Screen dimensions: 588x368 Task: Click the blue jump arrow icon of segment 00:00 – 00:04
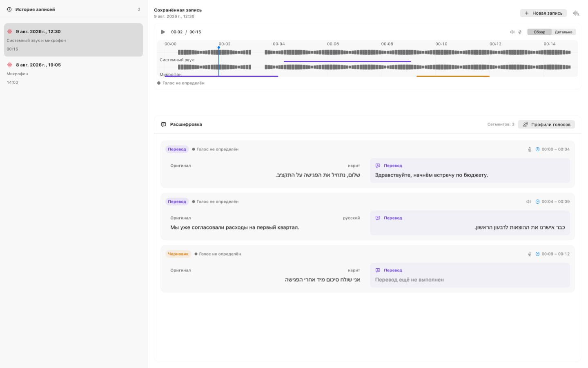coord(537,149)
